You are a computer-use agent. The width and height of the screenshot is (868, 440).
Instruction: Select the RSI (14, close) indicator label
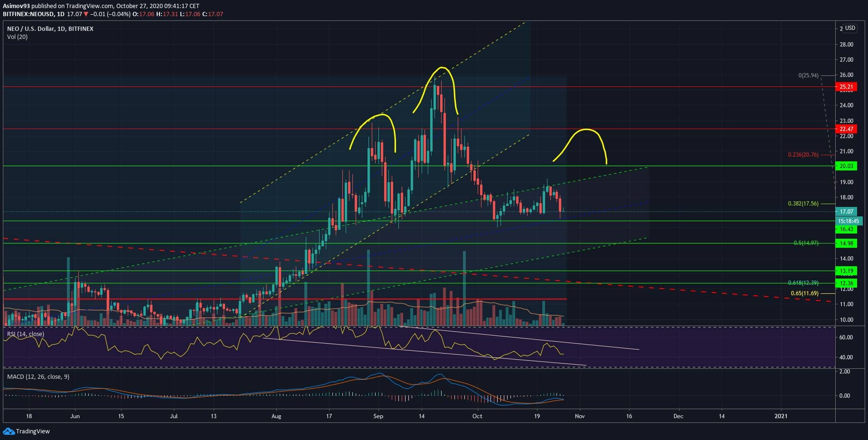coord(26,334)
